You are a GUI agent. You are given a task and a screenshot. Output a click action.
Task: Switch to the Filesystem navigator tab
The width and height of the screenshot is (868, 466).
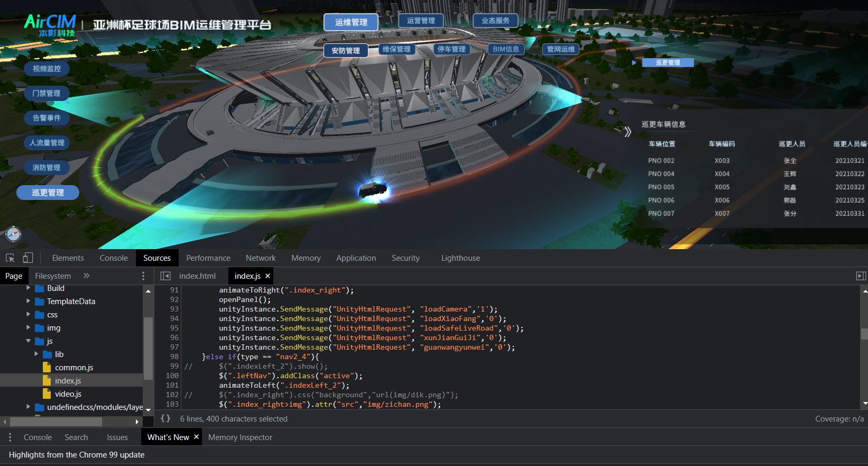point(53,276)
